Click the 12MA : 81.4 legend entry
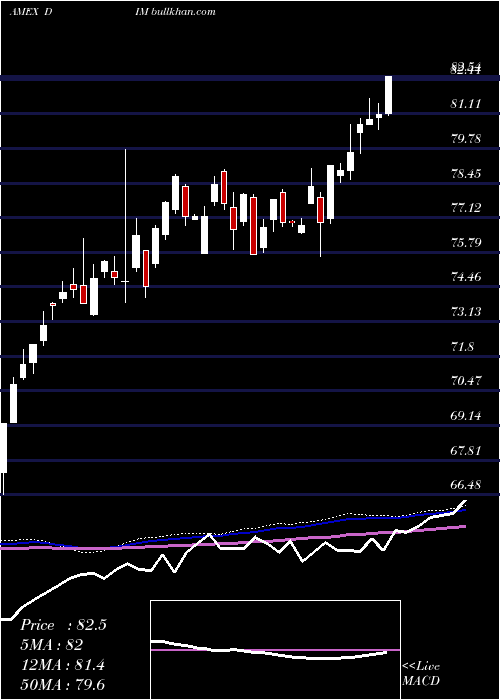This screenshot has width=500, height=700. click(x=62, y=665)
